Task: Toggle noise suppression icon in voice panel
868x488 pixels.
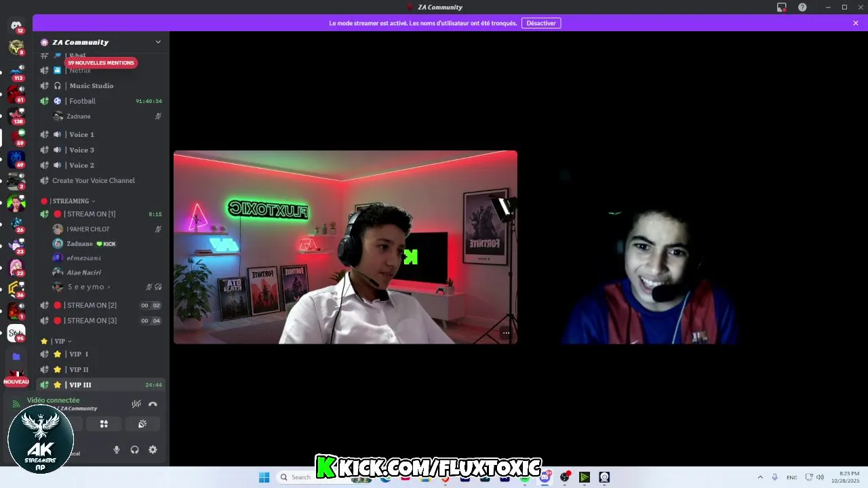Action: coord(136,404)
